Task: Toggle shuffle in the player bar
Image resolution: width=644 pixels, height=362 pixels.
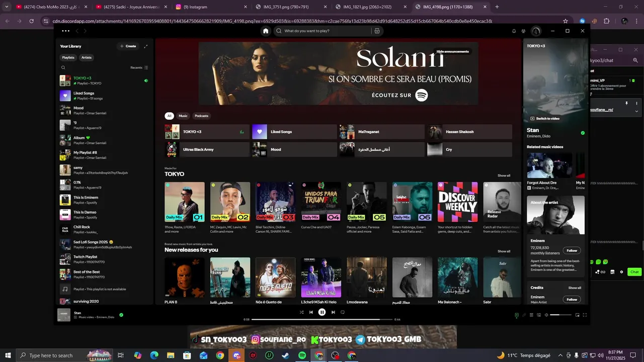Action: coord(301,312)
